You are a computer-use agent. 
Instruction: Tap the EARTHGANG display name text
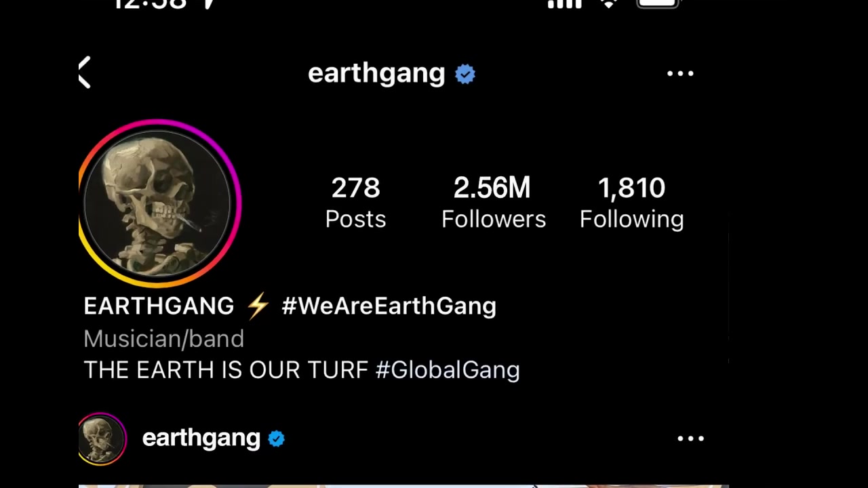(x=159, y=306)
